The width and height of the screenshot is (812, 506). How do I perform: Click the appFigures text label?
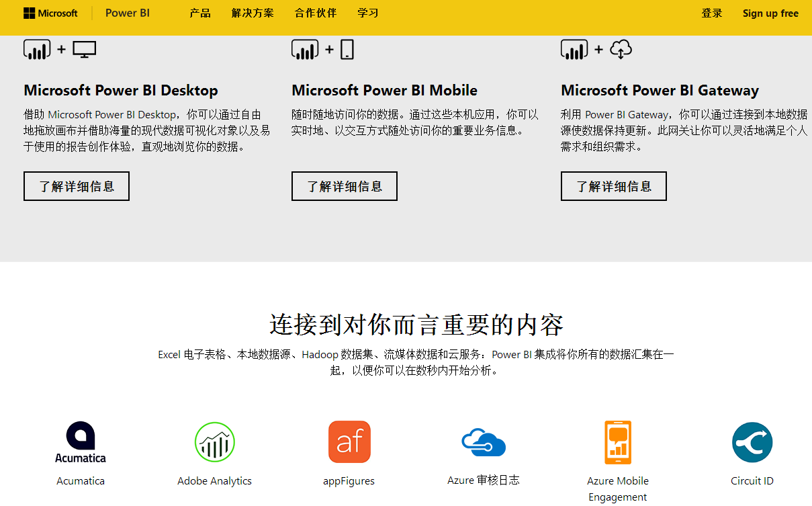[349, 481]
